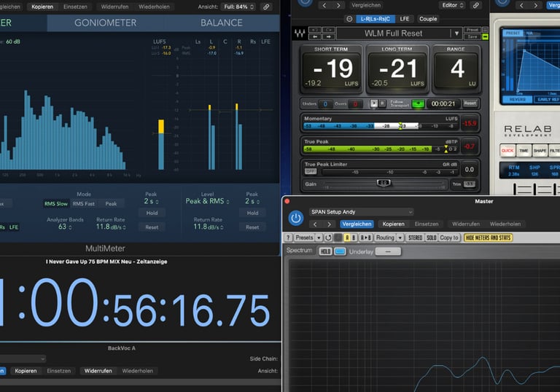Toggle True Peak Limiter OFF switch
This screenshot has width=560, height=392.
coord(311,171)
